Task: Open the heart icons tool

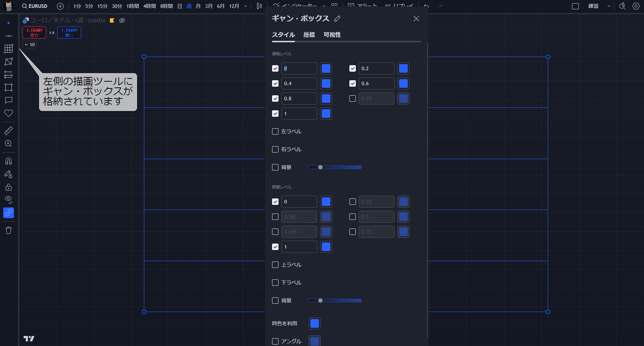Action: [x=9, y=113]
